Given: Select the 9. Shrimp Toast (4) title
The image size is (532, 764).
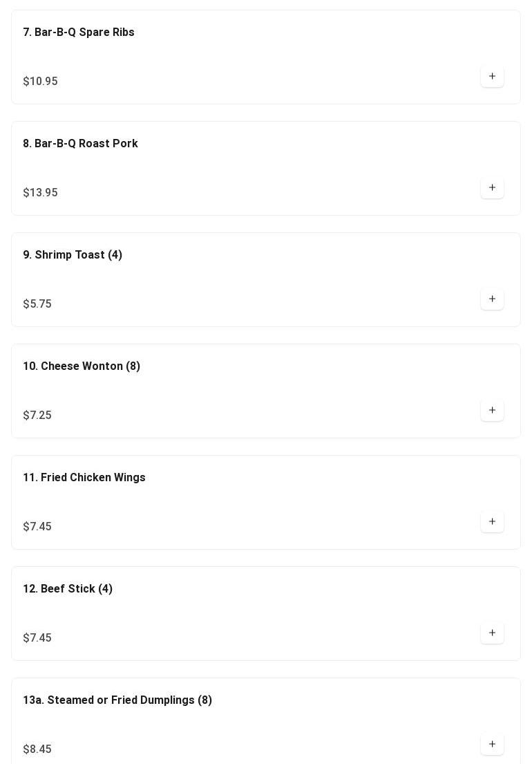Looking at the screenshot, I should (73, 255).
